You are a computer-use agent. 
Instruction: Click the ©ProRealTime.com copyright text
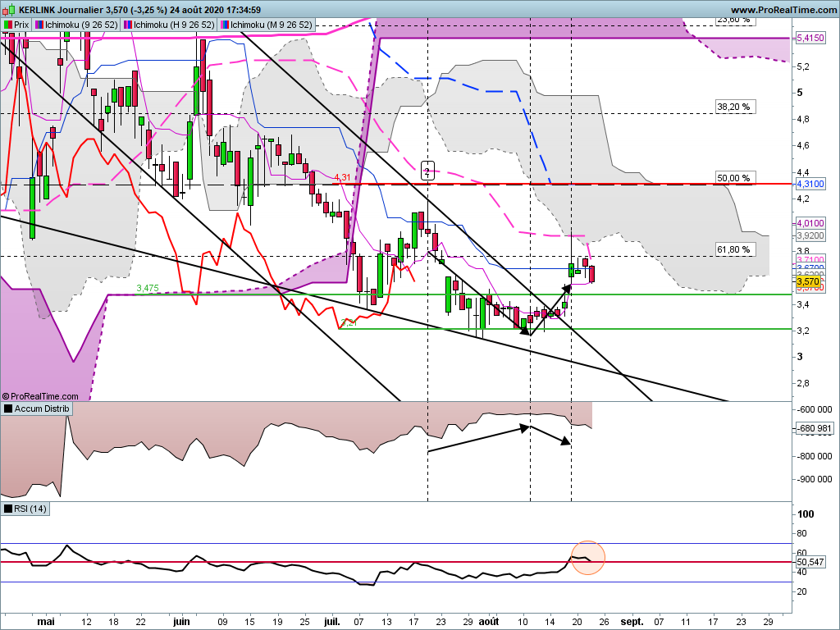(40, 396)
